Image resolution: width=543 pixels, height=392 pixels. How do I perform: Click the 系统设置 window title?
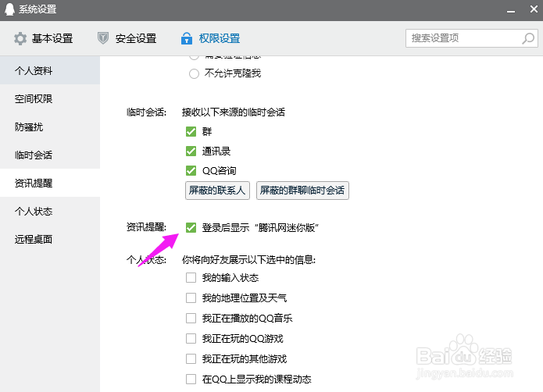[x=38, y=9]
